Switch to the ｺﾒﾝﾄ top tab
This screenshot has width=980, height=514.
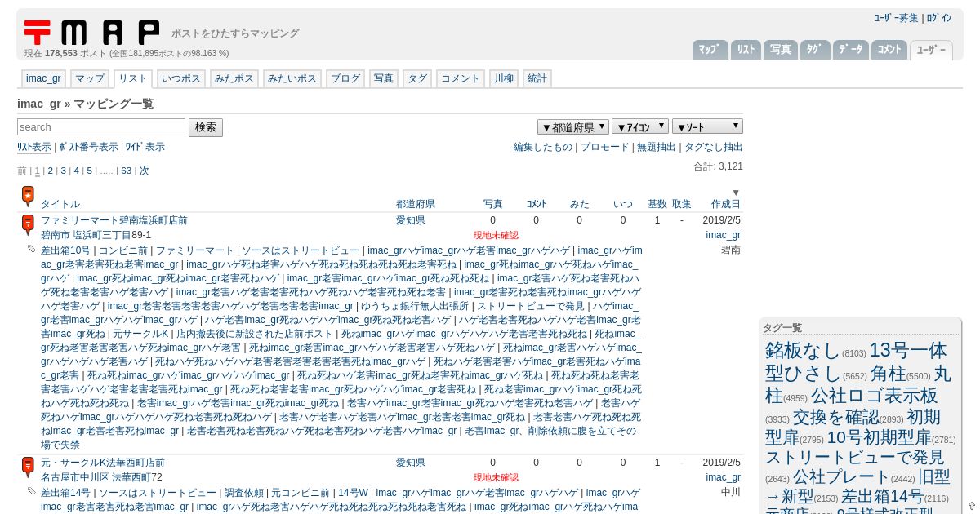pos(889,50)
